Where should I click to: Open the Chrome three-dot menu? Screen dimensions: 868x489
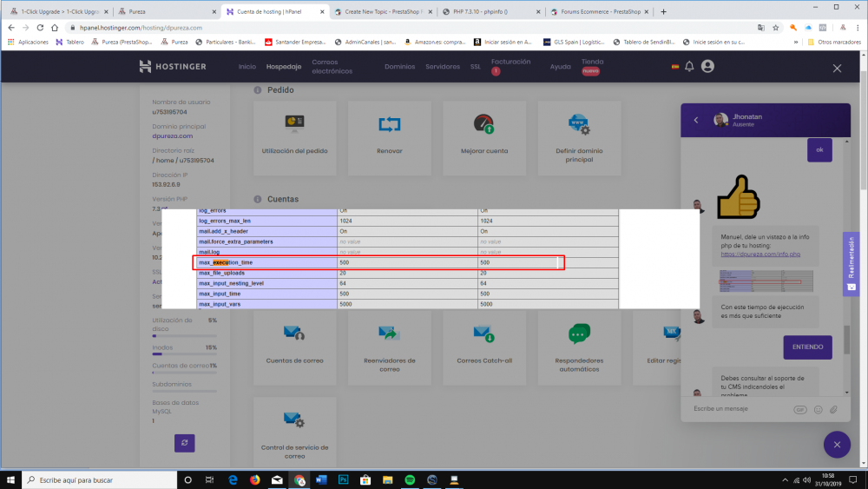(858, 28)
